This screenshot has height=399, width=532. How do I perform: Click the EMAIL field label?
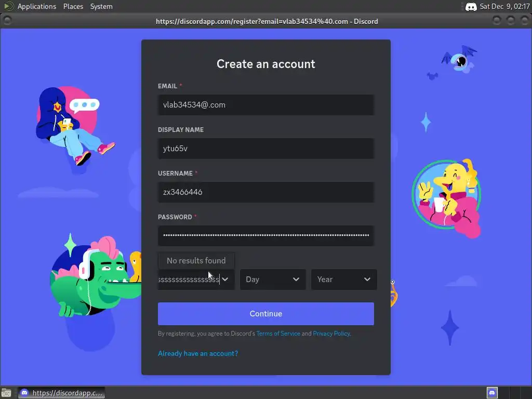pos(168,86)
